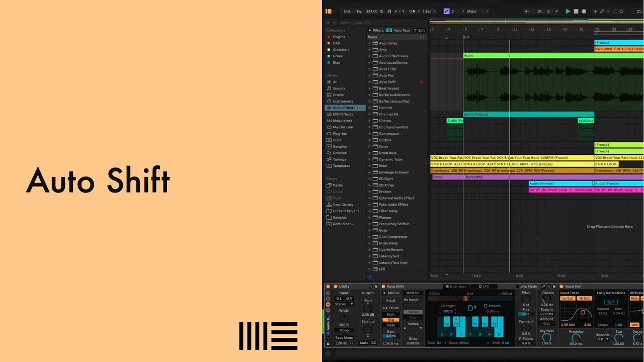Viewport: 644px width, 362px height.
Task: Toggle the Vocal Hall device power button
Action: (561, 287)
